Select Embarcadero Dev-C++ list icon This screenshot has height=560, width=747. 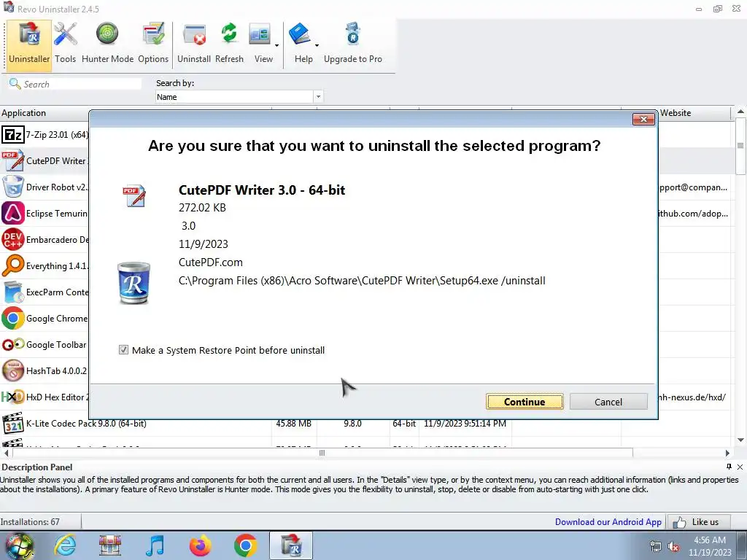pos(13,239)
